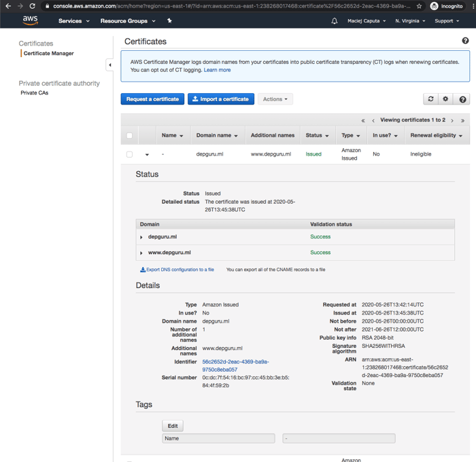Refresh the certificates list
The width and height of the screenshot is (476, 462).
[430, 99]
